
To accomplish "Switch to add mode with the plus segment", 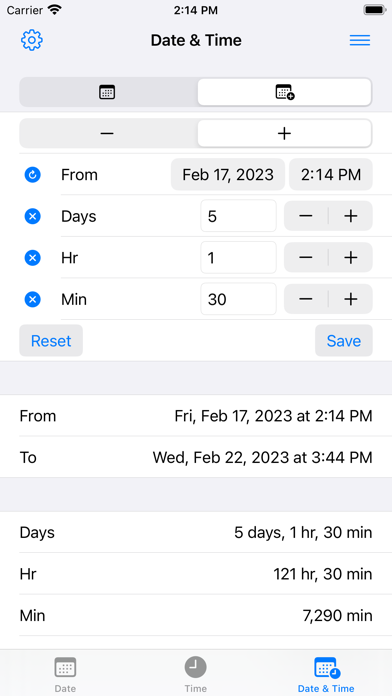I will [285, 133].
